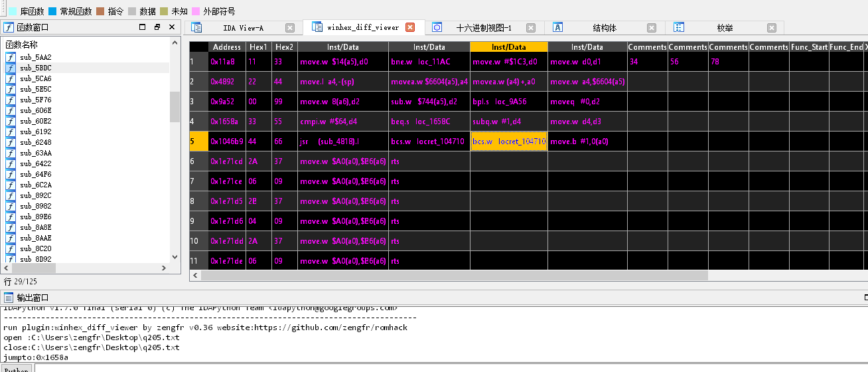The height and width of the screenshot is (372, 868).
Task: Click the Hex2 column header
Action: pyautogui.click(x=285, y=47)
